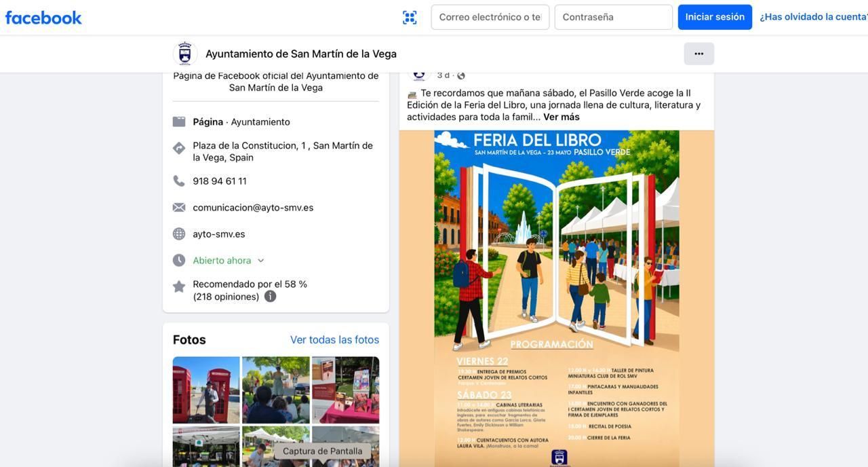This screenshot has height=467, width=868.
Task: Click the website globe icon
Action: tap(179, 234)
